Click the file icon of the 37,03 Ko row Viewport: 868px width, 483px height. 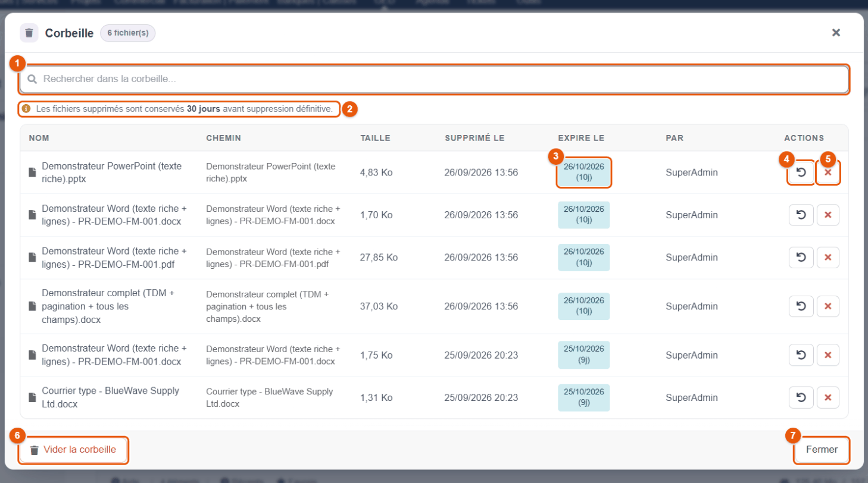click(33, 306)
